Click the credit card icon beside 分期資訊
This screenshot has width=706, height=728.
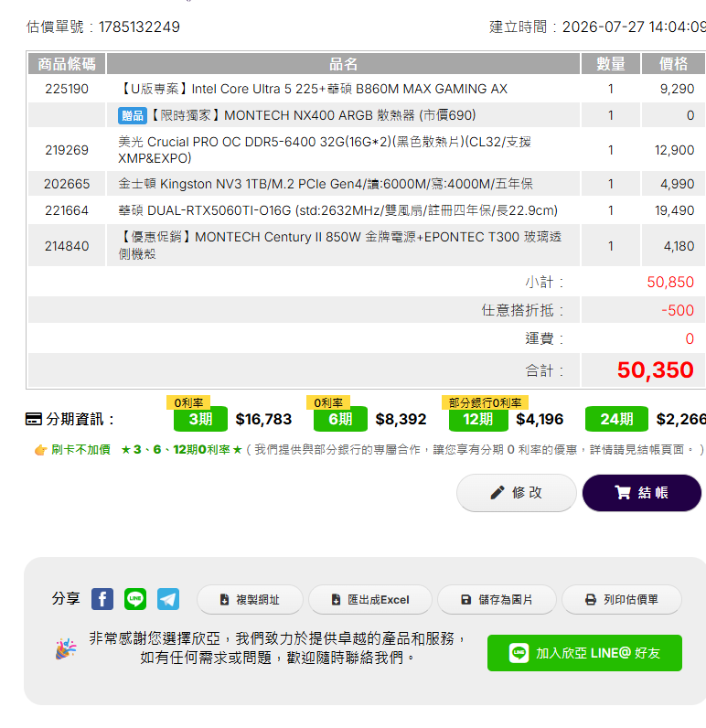(34, 419)
